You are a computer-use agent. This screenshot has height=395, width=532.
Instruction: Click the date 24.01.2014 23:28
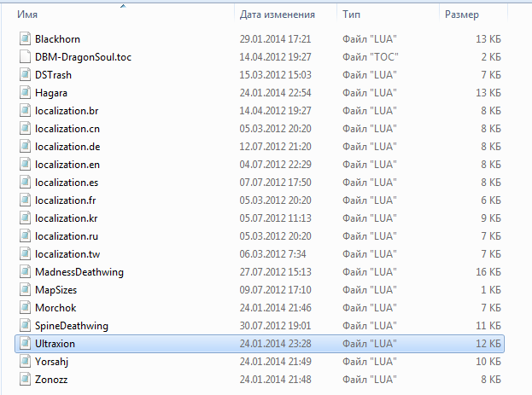275,344
